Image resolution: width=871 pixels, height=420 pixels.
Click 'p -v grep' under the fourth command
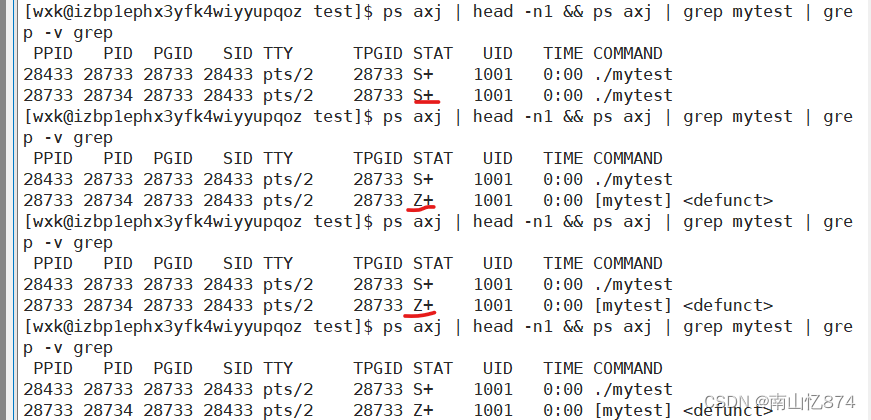(x=68, y=348)
